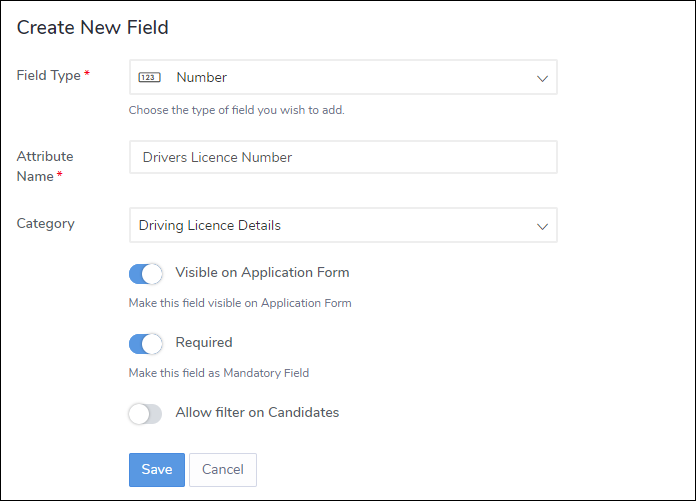Screen dimensions: 697x501
Task: Expand the Field Type dropdown arrow
Action: [x=542, y=78]
